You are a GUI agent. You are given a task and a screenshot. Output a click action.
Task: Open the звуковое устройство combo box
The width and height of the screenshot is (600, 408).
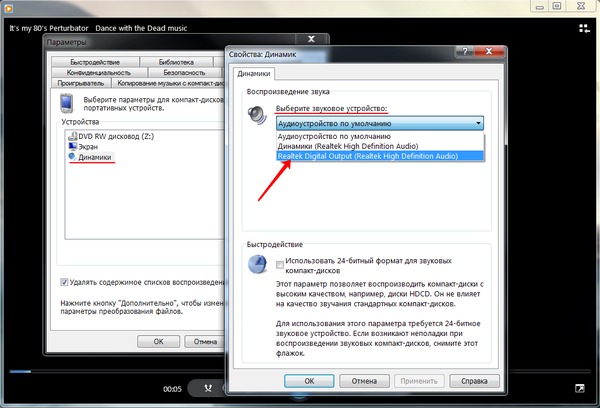[x=380, y=123]
